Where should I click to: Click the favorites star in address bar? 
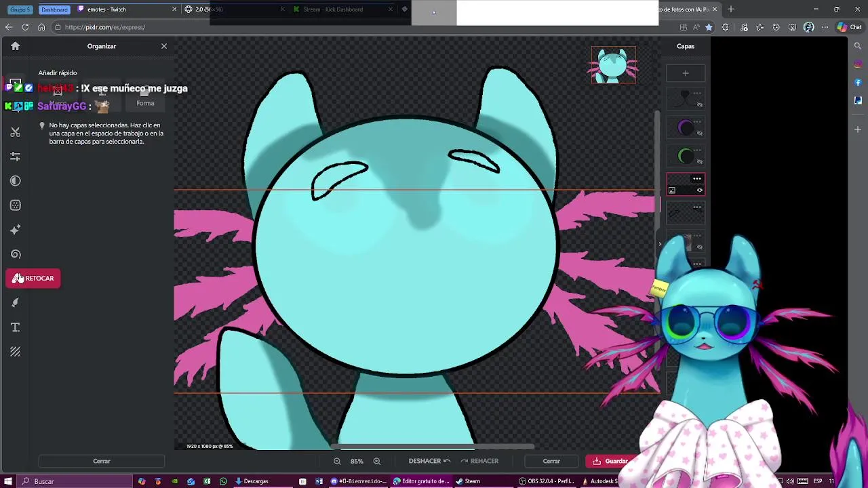[709, 27]
